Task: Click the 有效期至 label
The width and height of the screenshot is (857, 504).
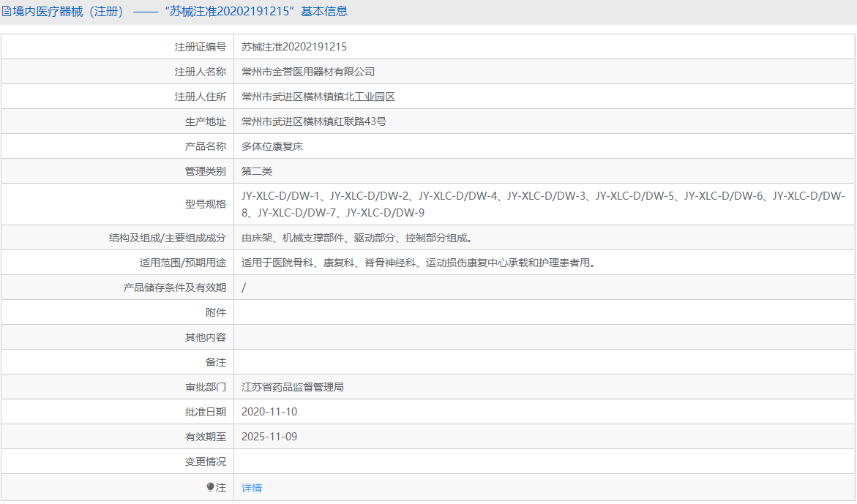Action: [206, 437]
